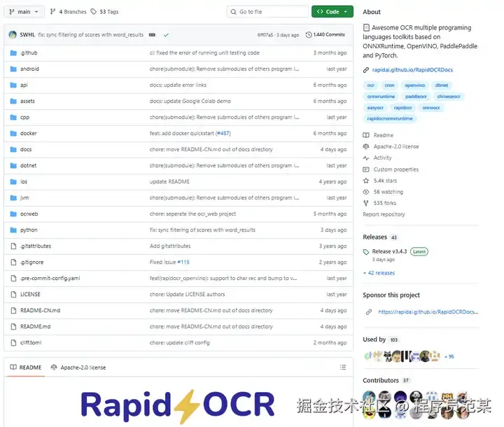Viewport: 504px width, 427px height.
Task: Open issue #115 link
Action: (x=183, y=262)
